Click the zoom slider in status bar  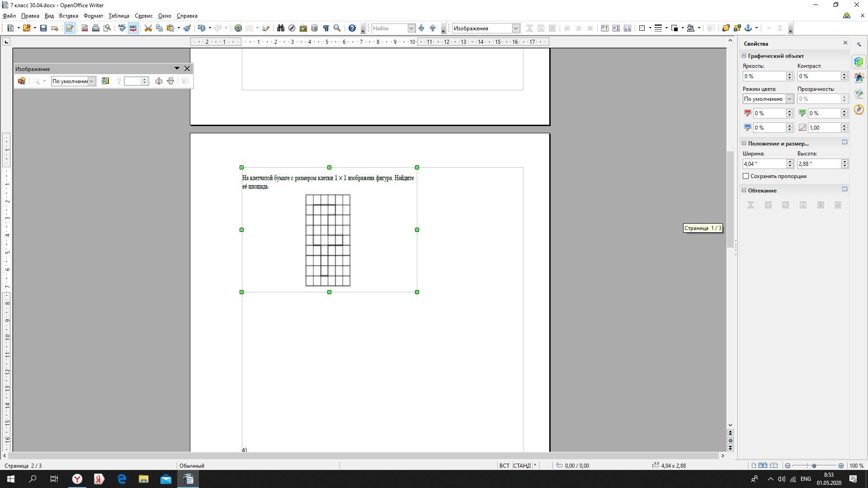[814, 465]
